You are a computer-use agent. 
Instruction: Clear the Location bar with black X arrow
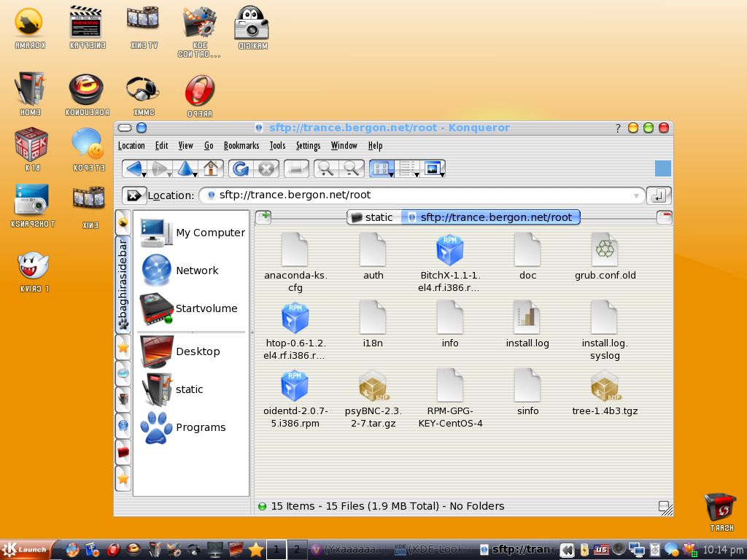[134, 195]
